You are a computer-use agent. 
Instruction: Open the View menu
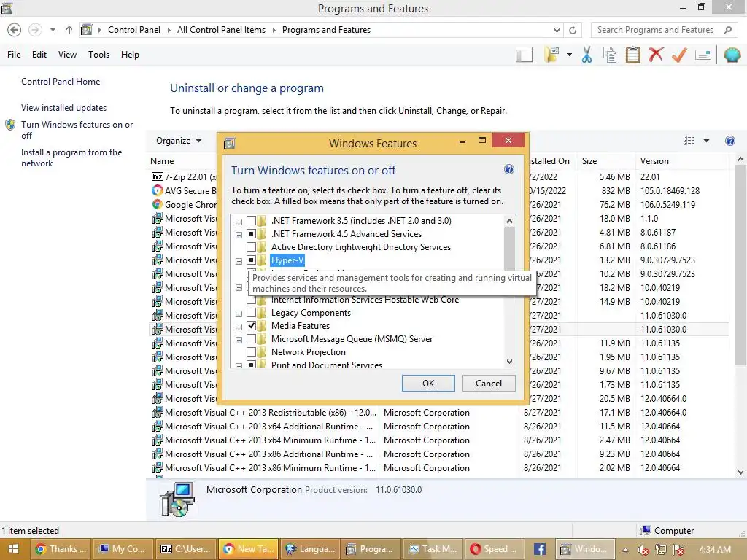(67, 55)
